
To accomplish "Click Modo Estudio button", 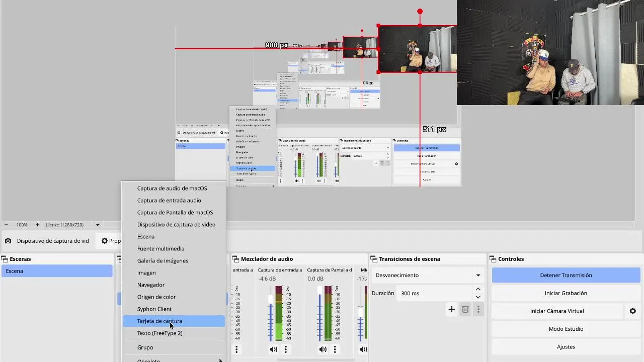I will [566, 329].
